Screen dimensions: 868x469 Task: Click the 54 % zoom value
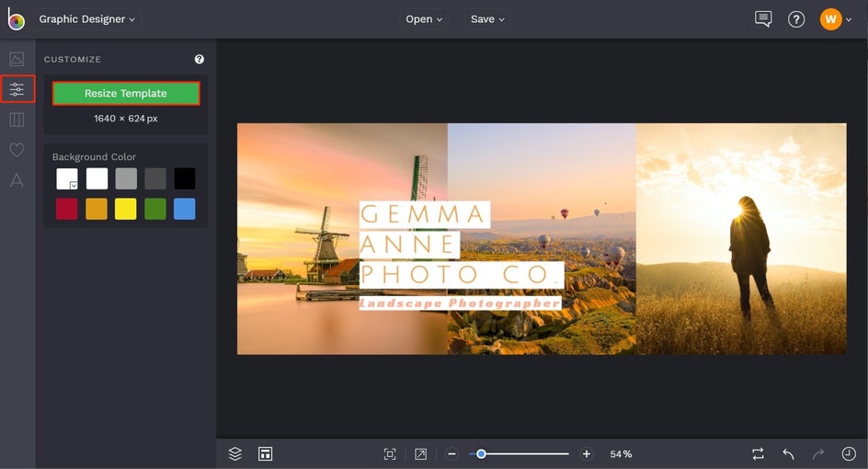coord(621,454)
